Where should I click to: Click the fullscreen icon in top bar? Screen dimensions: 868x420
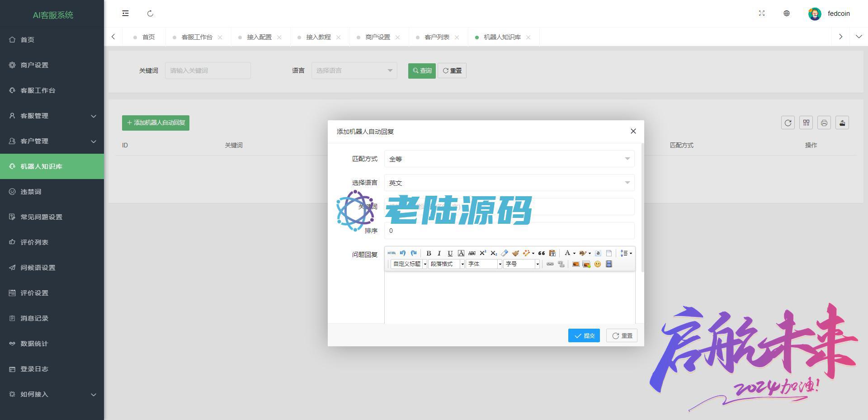click(762, 14)
